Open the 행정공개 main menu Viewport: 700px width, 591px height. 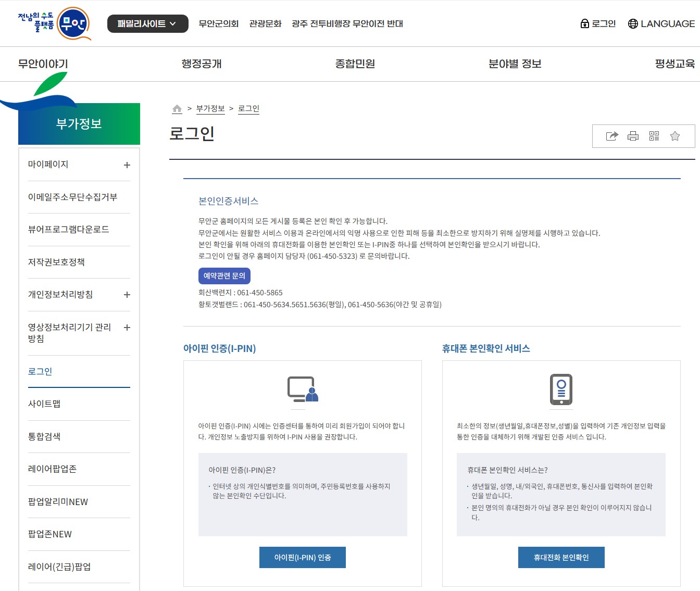coord(202,64)
